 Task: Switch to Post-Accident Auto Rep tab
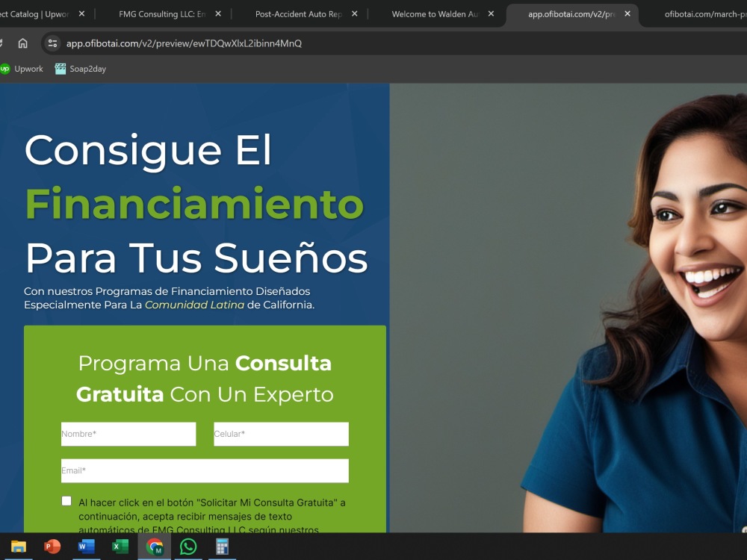299,14
